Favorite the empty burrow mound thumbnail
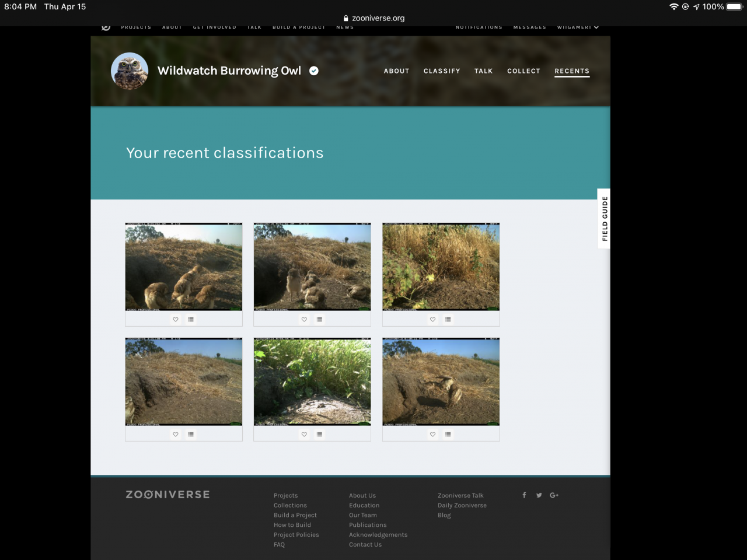This screenshot has height=560, width=747. point(176,434)
